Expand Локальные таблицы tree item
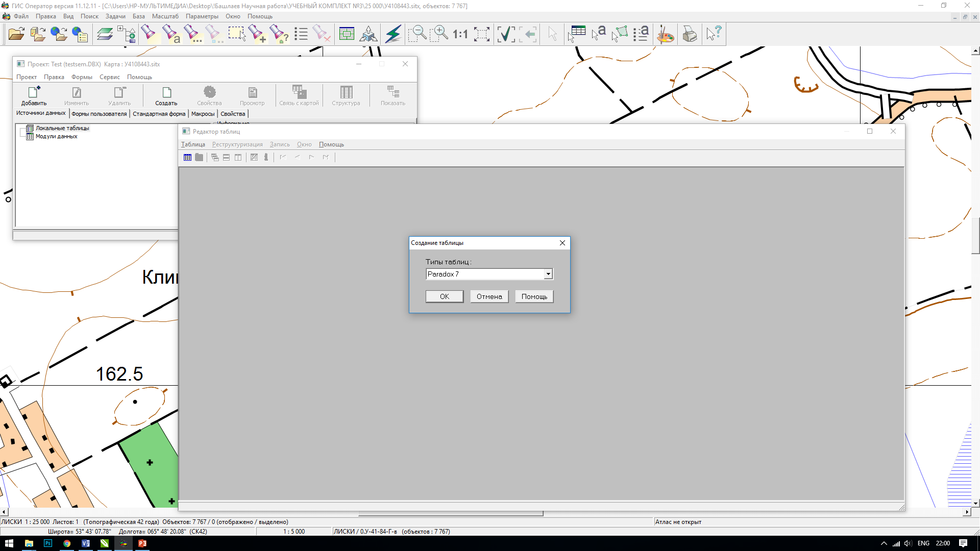 [x=20, y=128]
